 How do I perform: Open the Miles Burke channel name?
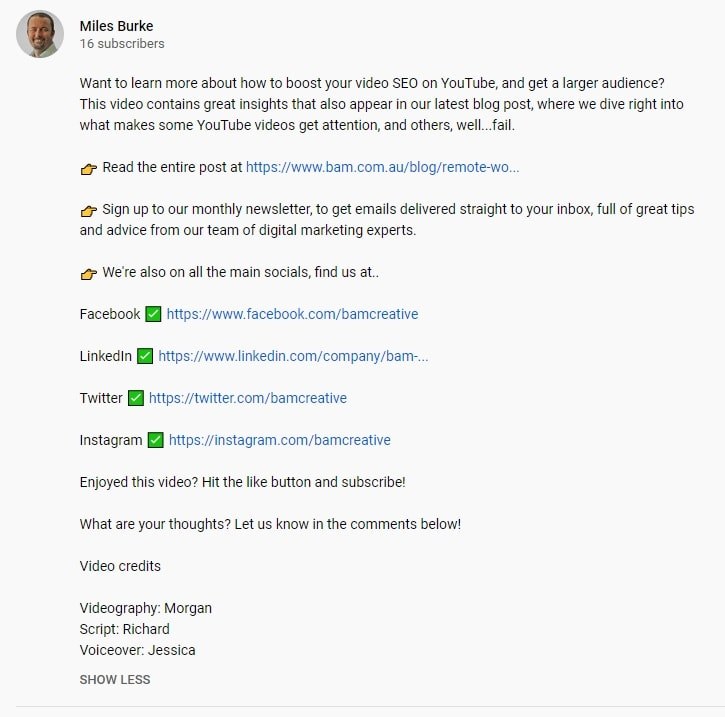click(116, 26)
